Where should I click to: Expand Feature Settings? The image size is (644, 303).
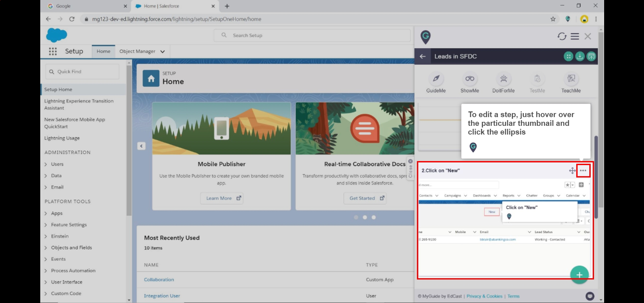pos(46,225)
